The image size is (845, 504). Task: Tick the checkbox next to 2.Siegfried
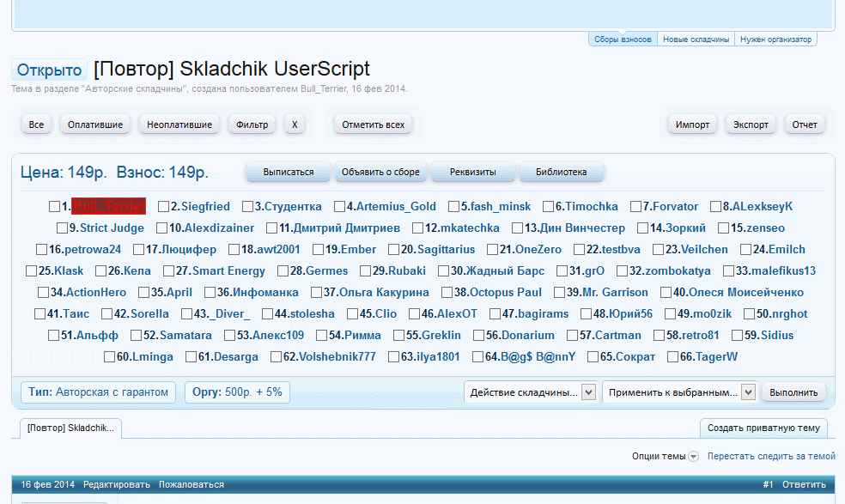point(163,207)
